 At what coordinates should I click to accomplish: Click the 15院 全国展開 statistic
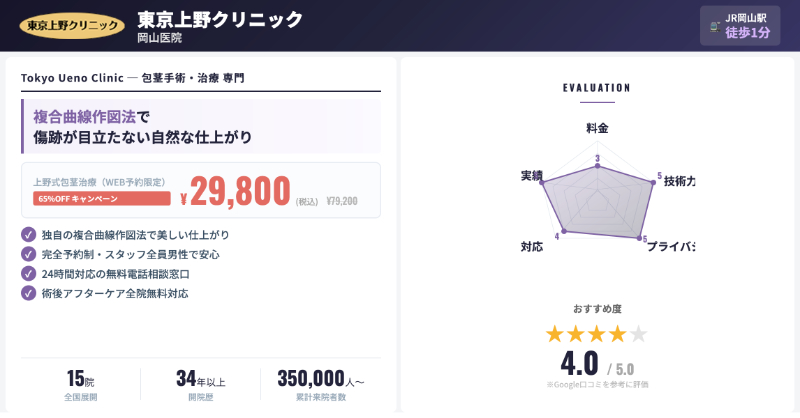tap(80, 384)
